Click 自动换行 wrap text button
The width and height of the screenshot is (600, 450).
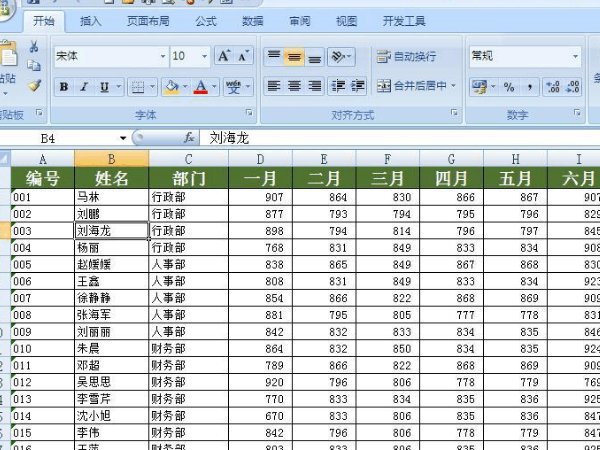click(x=406, y=57)
